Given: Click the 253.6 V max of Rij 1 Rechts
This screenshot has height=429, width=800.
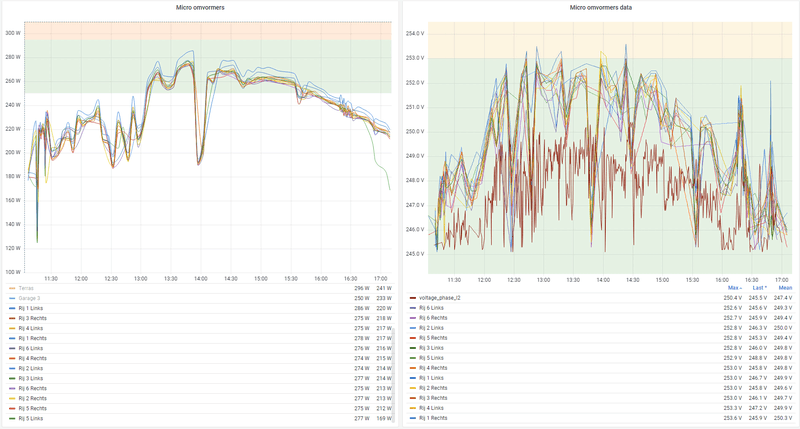Looking at the screenshot, I should [x=733, y=418].
